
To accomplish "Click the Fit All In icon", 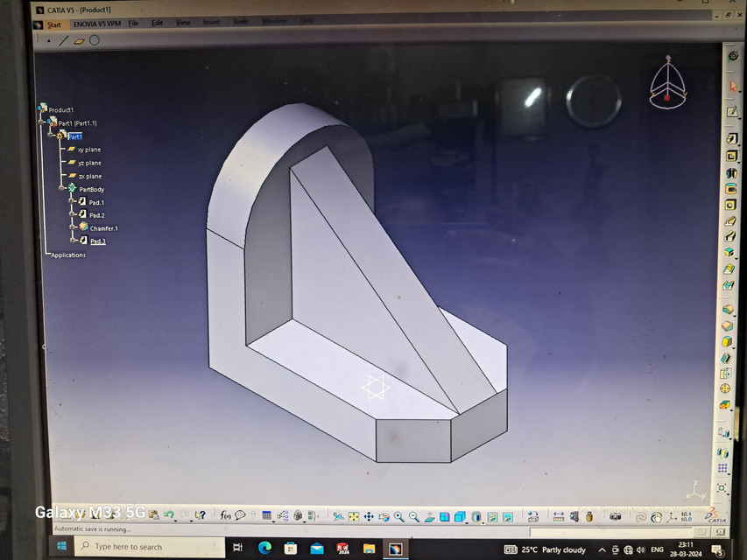I will tap(353, 515).
